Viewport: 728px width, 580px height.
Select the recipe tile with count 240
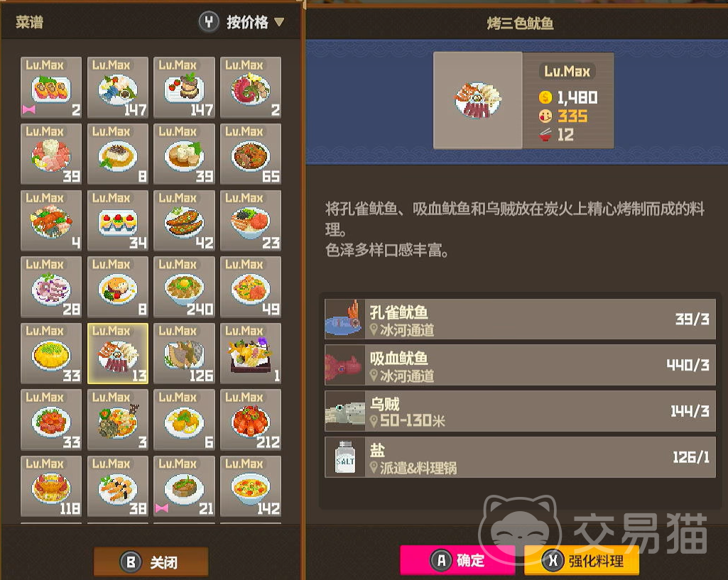pyautogui.click(x=185, y=288)
